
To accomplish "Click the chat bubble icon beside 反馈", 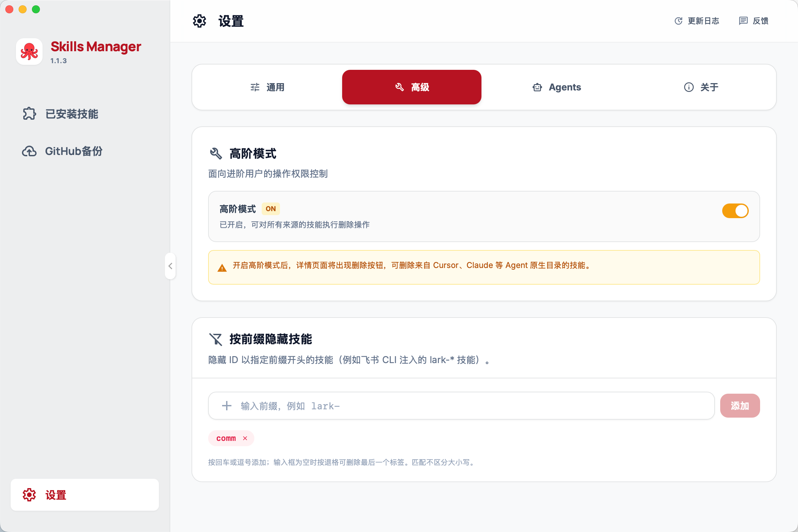I will pyautogui.click(x=743, y=21).
